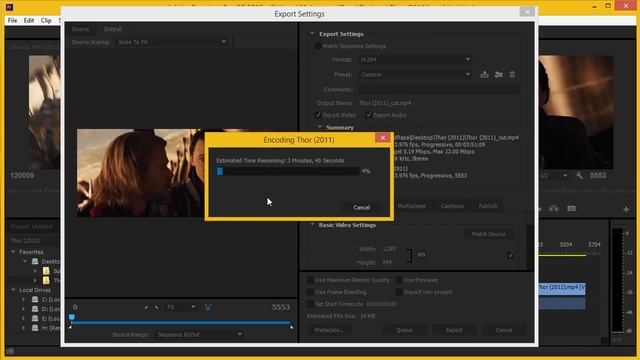The image size is (640, 360).
Task: Collapse the Local Drives tree node
Action: pyautogui.click(x=13, y=290)
